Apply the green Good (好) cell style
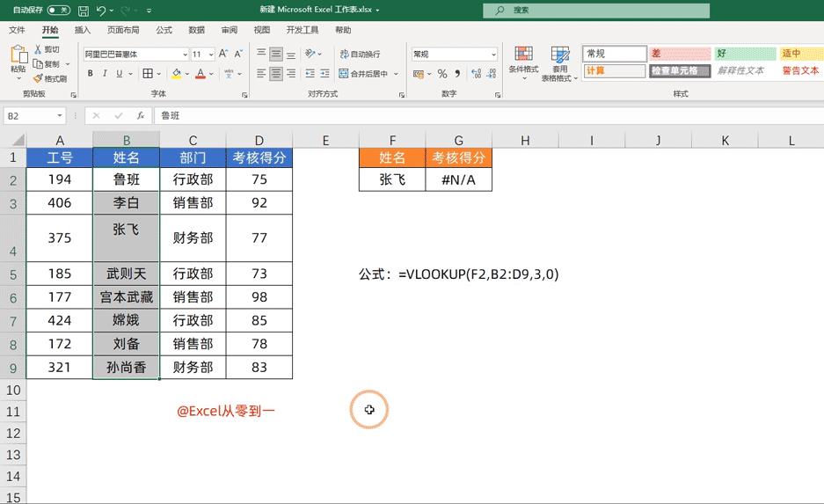The height and width of the screenshot is (504, 824). coord(745,54)
